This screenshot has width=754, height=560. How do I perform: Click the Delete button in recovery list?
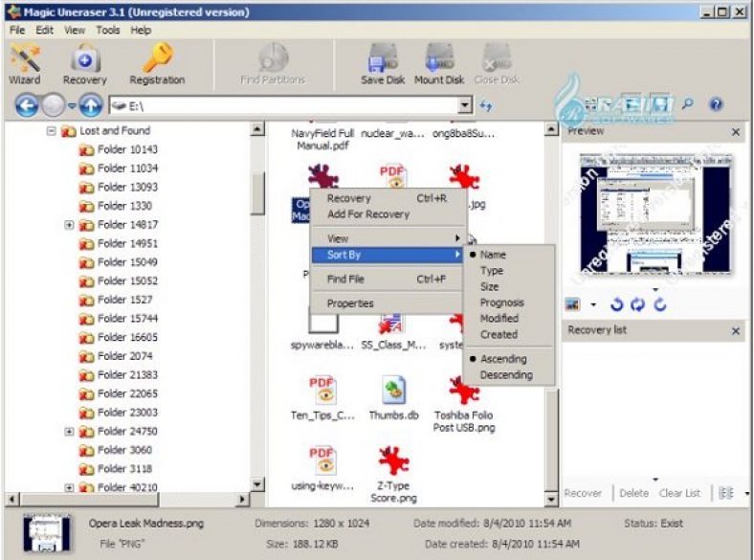tap(633, 493)
